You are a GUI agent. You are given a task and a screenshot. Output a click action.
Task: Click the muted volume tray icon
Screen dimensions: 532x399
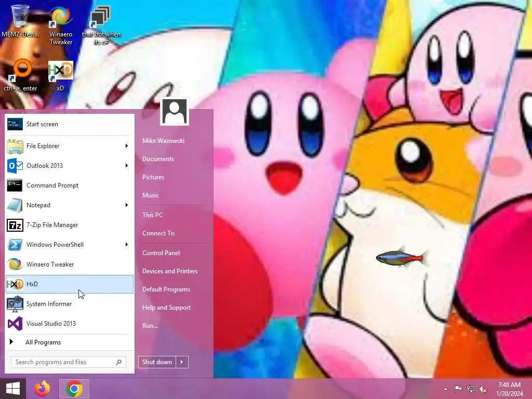(x=483, y=389)
